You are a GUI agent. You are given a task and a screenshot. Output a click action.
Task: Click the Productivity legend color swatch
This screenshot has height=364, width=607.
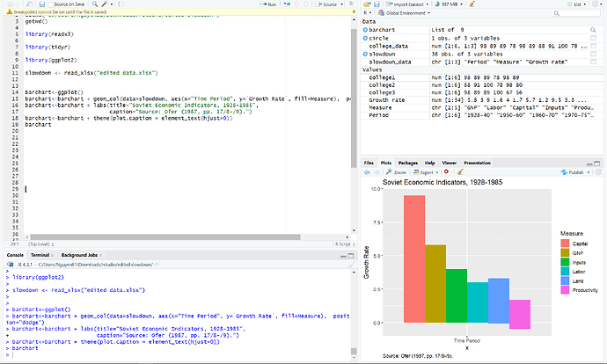pos(565,290)
